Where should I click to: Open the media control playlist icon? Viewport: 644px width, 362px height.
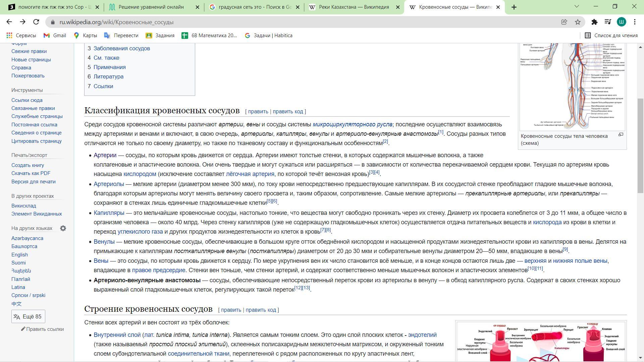point(608,22)
